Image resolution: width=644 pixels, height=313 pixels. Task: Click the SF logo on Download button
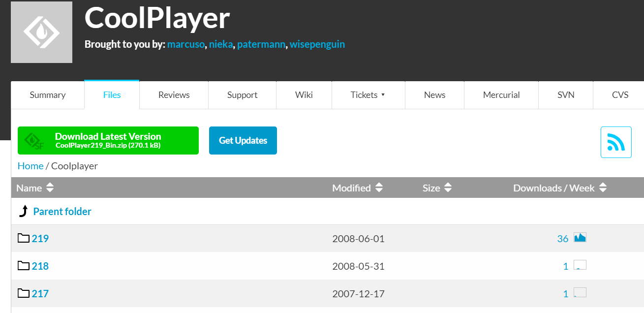click(x=35, y=141)
